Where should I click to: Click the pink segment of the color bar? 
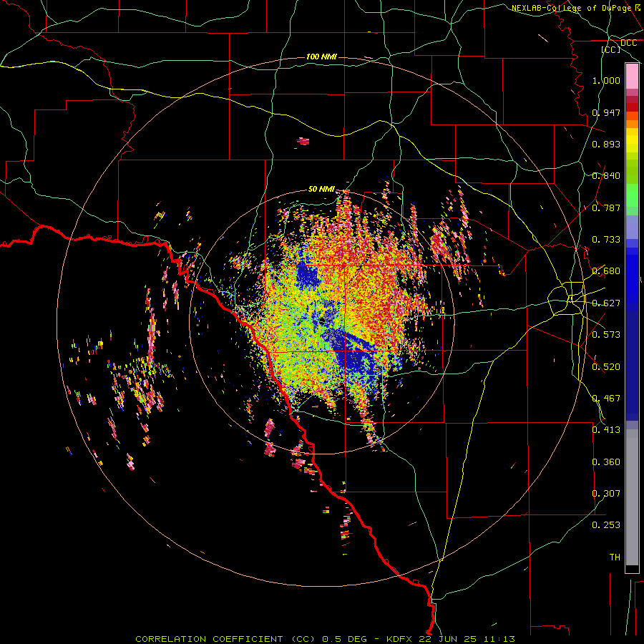632,77
